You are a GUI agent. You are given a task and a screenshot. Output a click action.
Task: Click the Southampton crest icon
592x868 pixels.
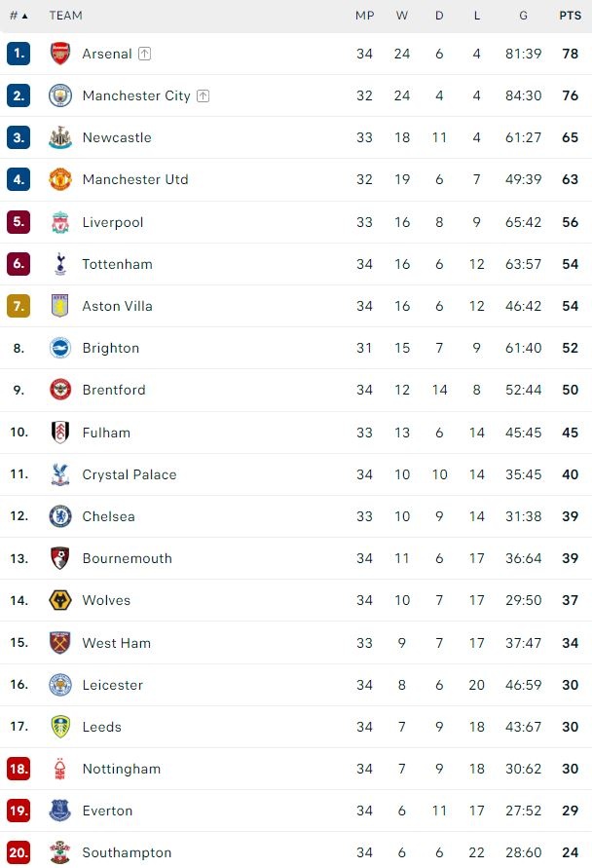point(60,852)
